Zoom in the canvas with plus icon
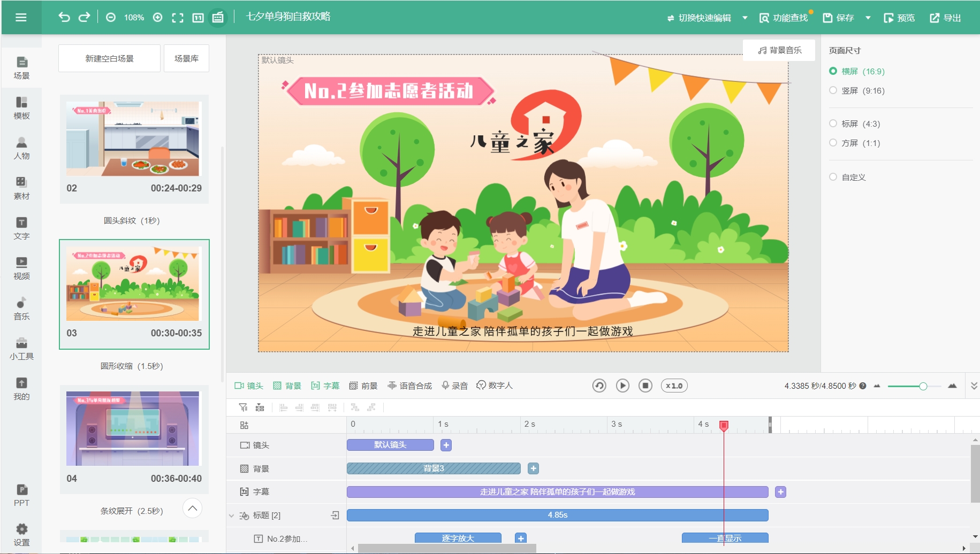The width and height of the screenshot is (980, 554). point(157,18)
